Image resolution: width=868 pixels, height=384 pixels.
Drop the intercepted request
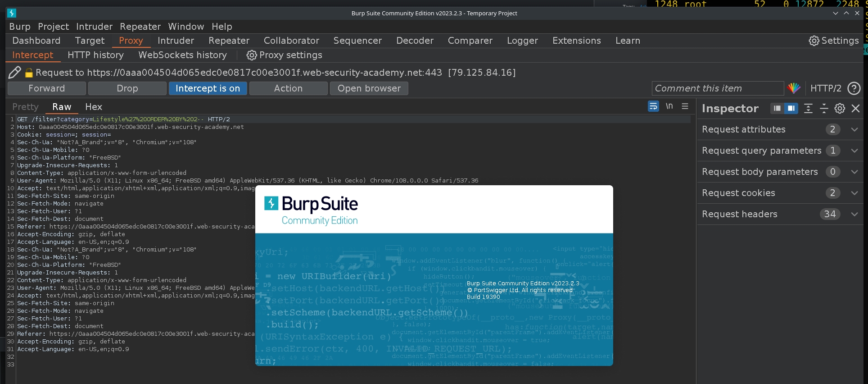[x=127, y=88]
